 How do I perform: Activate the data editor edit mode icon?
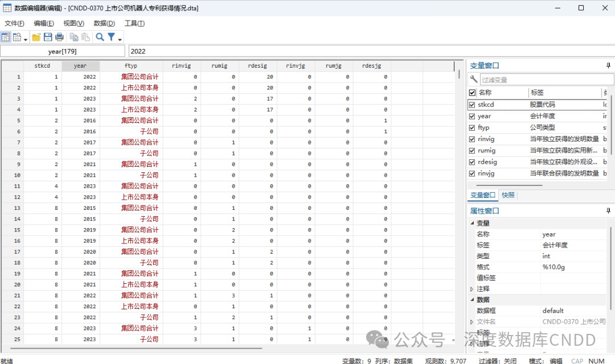tap(6, 37)
